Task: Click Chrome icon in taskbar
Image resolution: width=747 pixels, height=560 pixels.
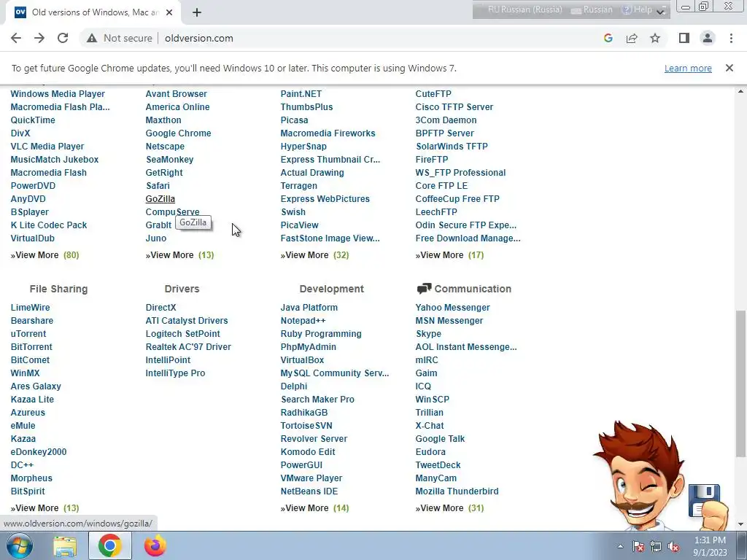Action: point(109,545)
